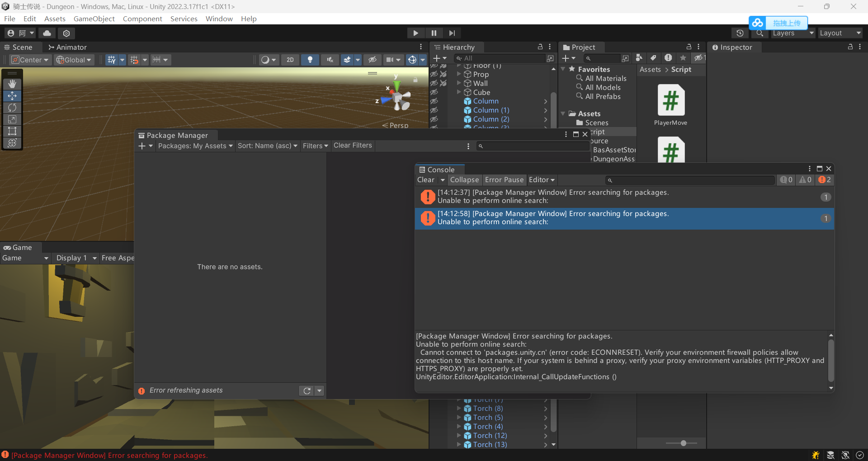Screen dimensions: 868x461
Task: Toggle Scene visibility of hidden objects icon
Action: pos(373,60)
